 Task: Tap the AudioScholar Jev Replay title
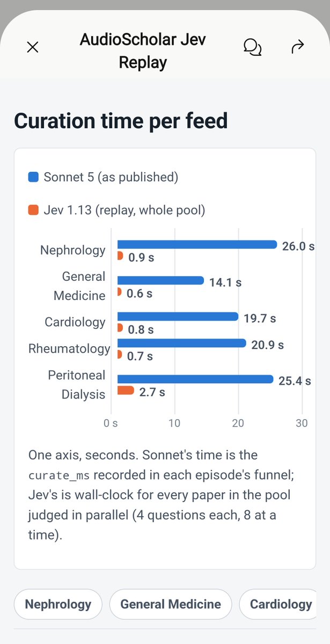pos(143,51)
